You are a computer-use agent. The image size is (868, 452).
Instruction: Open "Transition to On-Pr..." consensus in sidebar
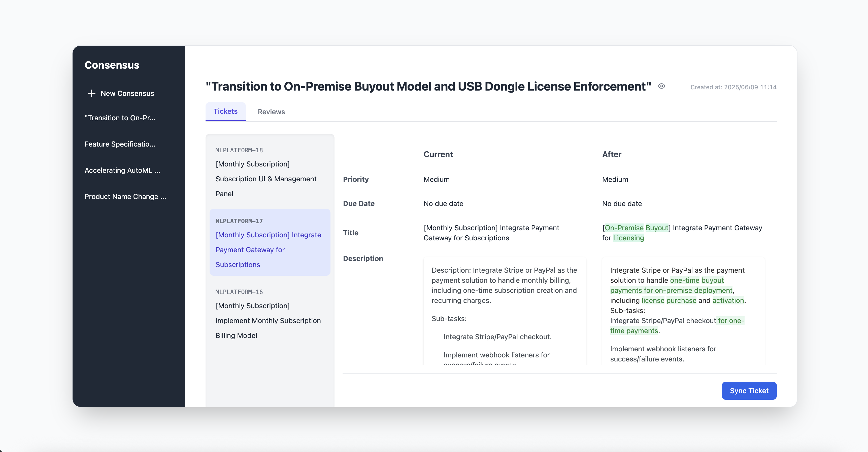pos(120,118)
